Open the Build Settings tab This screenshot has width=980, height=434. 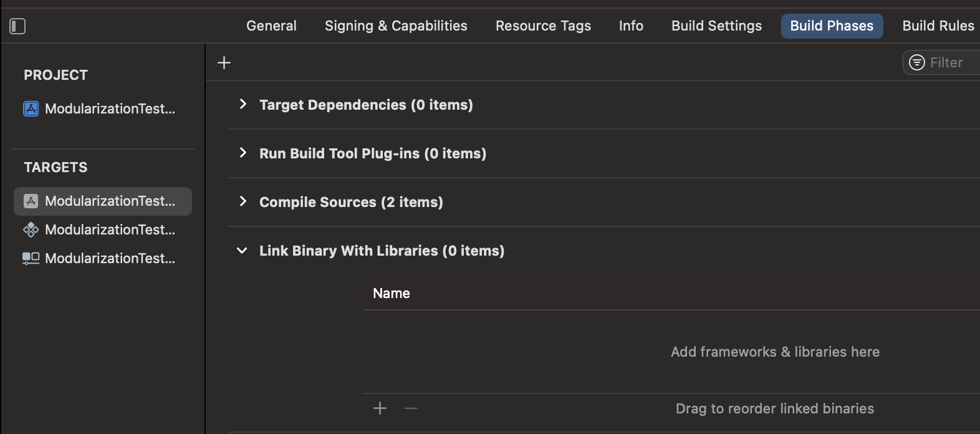point(716,26)
